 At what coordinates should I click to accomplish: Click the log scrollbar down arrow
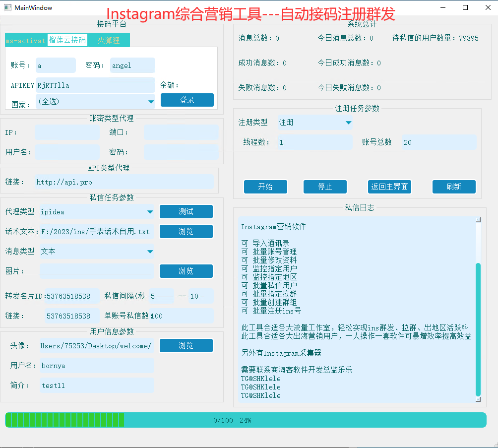click(x=478, y=399)
